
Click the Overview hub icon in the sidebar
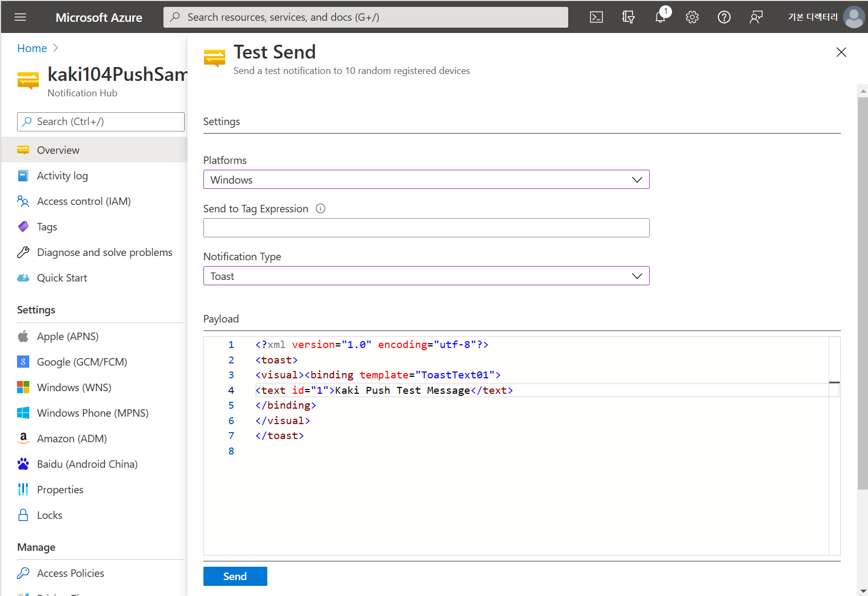[23, 150]
